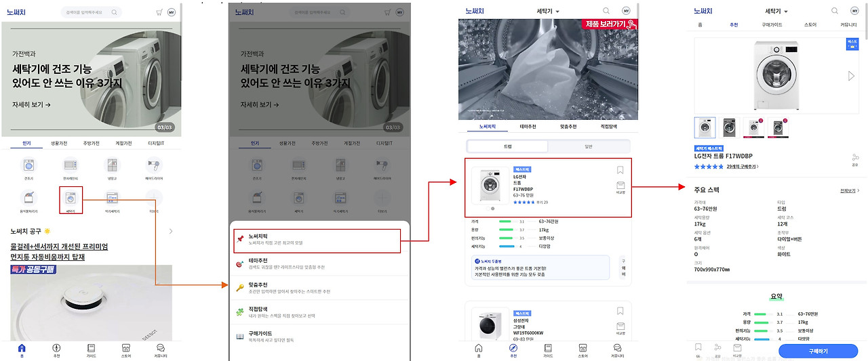Screen dimensions: 868x361
Task: Tap the 세탁기 category icon on home screen
Action: [71, 198]
